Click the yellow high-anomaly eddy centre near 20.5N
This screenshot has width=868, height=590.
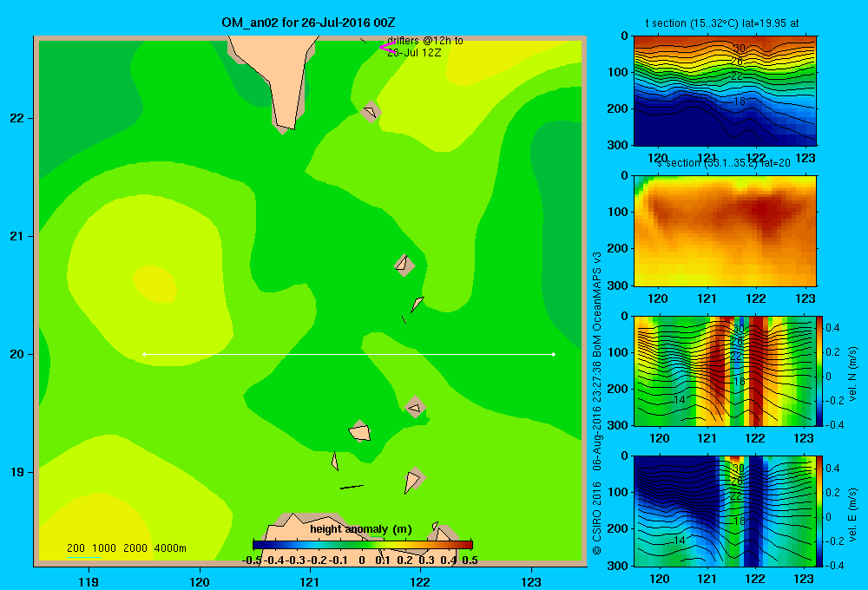pos(155,284)
